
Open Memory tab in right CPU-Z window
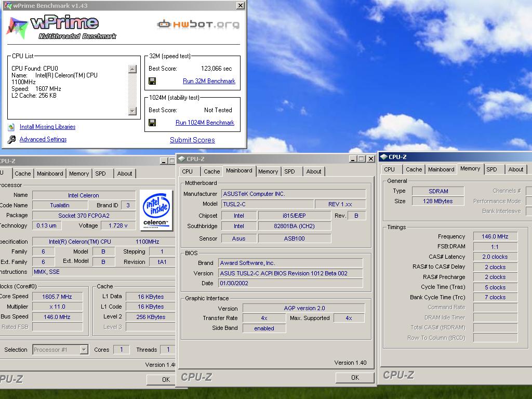470,169
